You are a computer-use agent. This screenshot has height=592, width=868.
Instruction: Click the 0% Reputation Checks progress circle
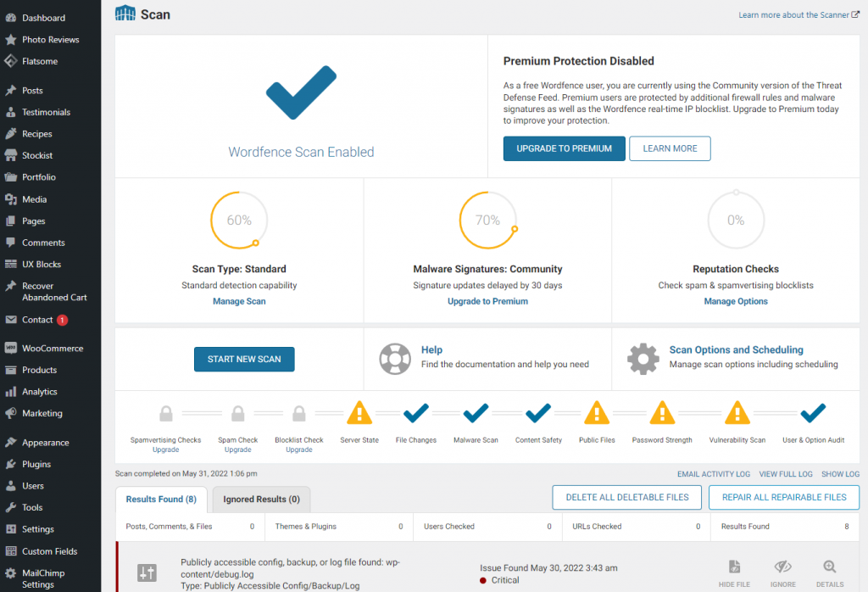pos(736,220)
